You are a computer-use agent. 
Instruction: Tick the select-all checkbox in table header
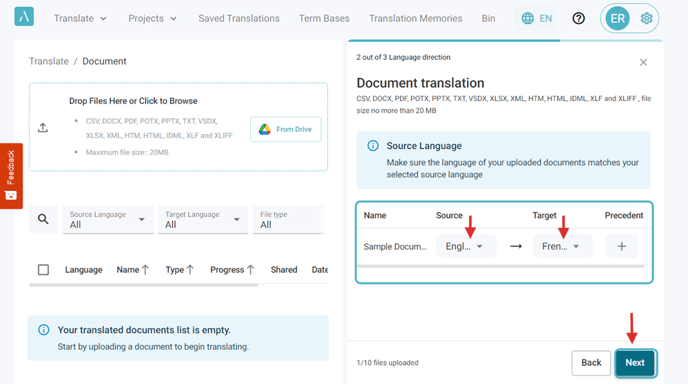43,270
